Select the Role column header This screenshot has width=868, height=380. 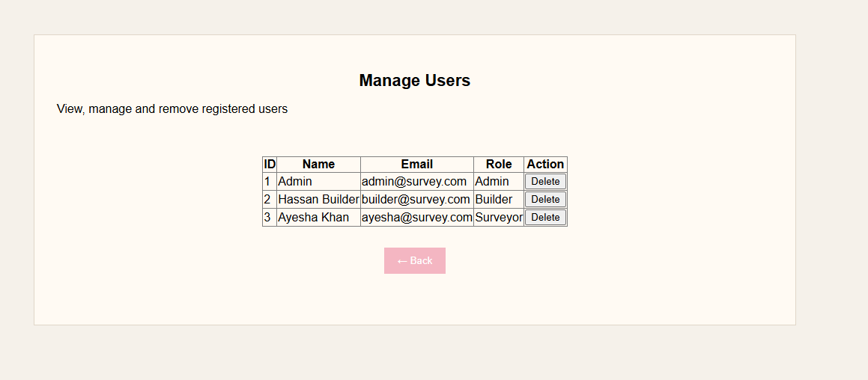pyautogui.click(x=499, y=165)
